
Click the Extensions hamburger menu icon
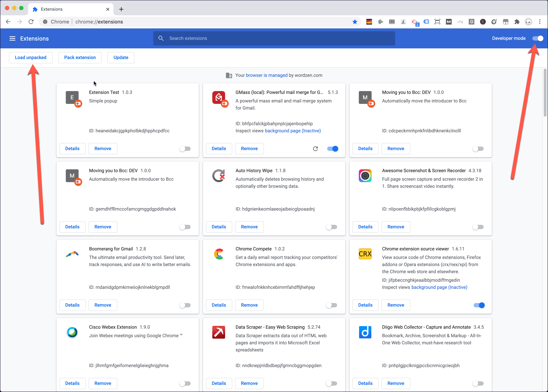tap(12, 39)
